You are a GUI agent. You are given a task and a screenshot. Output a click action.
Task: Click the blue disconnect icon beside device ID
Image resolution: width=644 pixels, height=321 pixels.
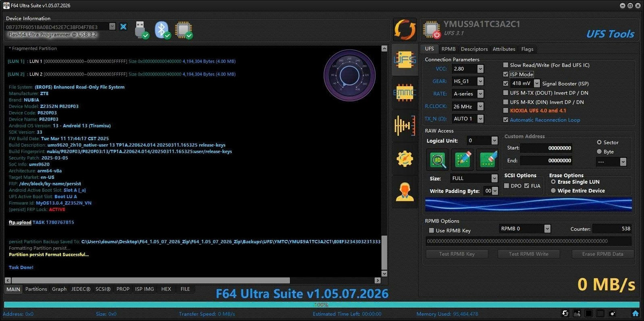[123, 27]
